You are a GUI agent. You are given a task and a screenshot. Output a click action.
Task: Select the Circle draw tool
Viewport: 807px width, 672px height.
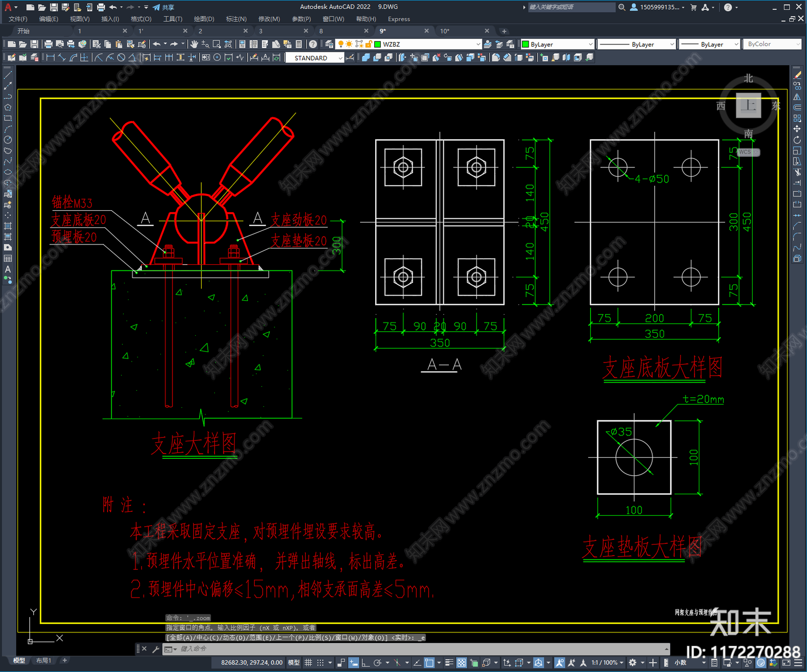tap(8, 140)
